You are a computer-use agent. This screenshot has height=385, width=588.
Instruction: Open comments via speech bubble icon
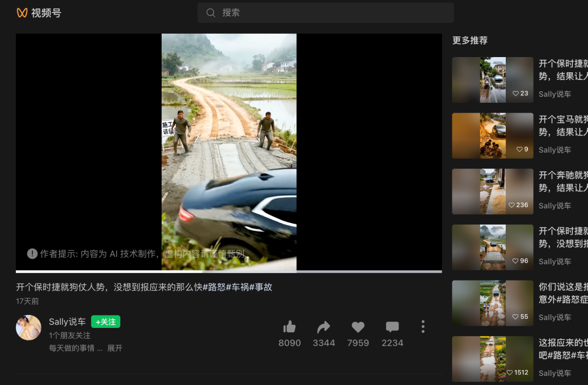point(392,327)
